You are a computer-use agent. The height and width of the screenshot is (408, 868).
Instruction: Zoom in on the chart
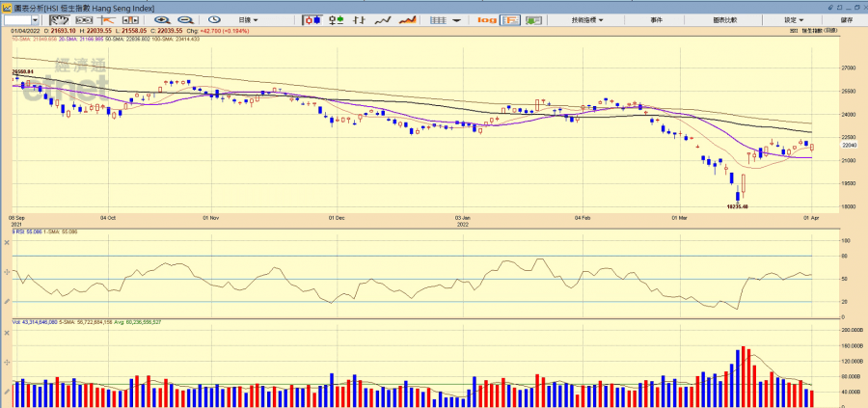tap(161, 19)
